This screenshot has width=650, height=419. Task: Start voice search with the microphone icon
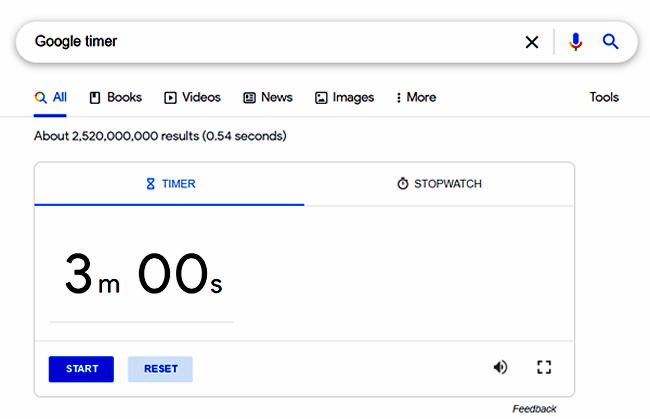coord(575,42)
